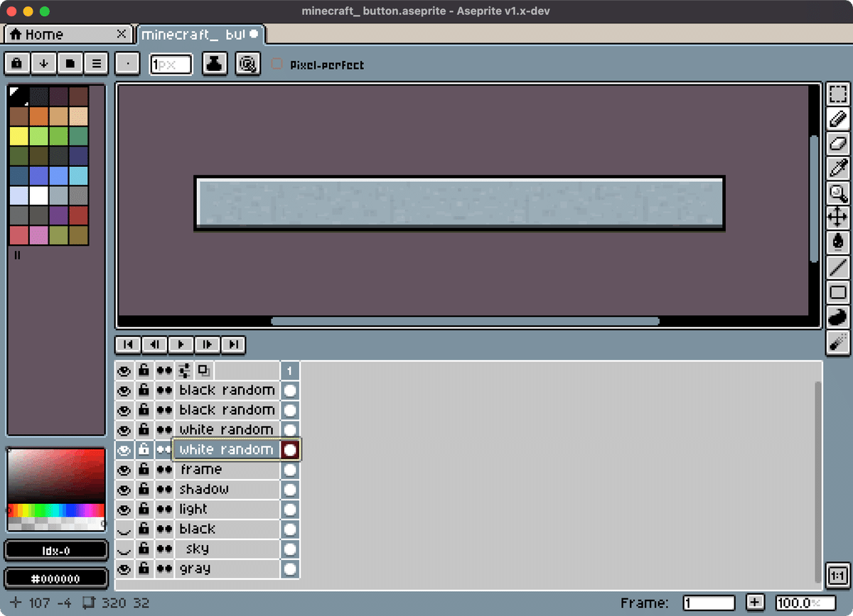
Task: Select the Pencil tool
Action: (838, 119)
